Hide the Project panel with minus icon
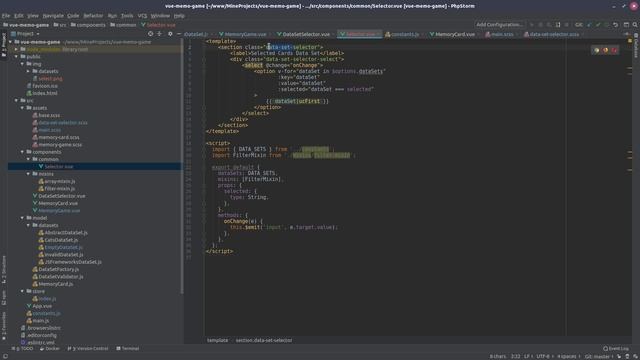 pyautogui.click(x=179, y=34)
